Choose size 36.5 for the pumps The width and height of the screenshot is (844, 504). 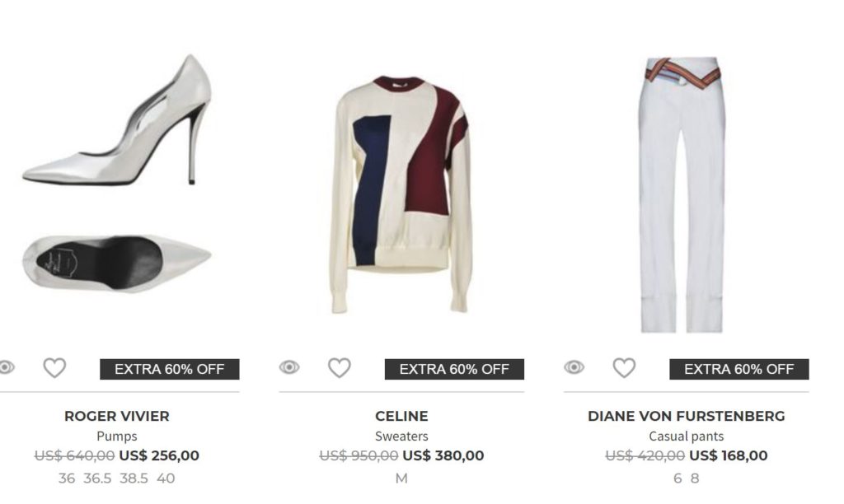click(97, 478)
